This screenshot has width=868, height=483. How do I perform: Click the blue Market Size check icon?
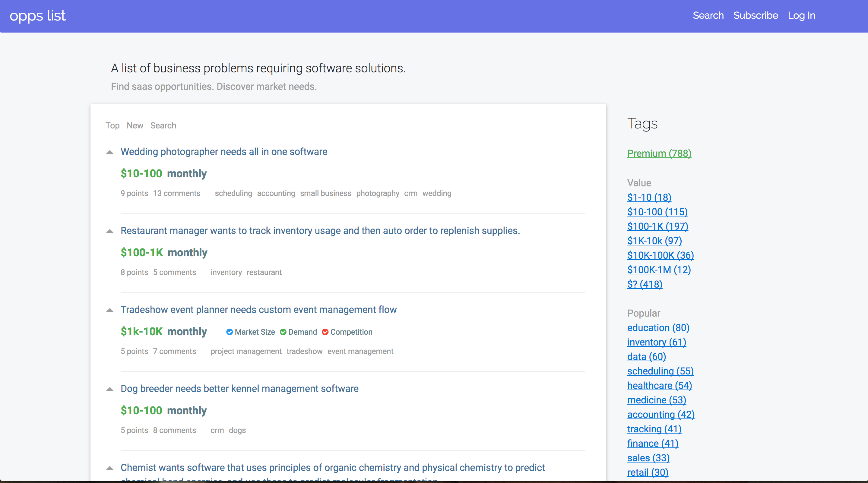tap(230, 332)
